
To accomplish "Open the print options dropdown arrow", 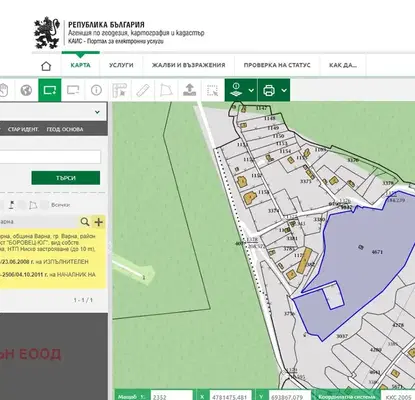I will 284,90.
